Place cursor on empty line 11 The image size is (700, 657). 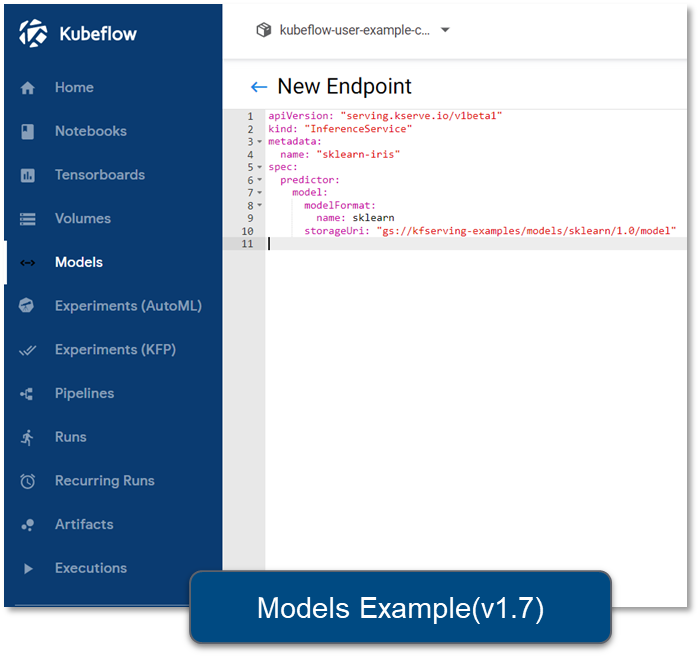coord(475,244)
